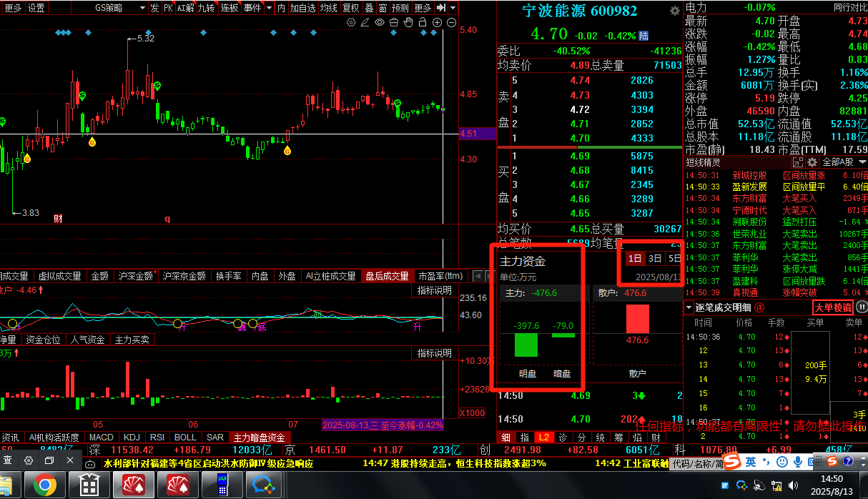This screenshot has width=868, height=499.
Task: Open the chart settings gear icon
Action: 351,22
